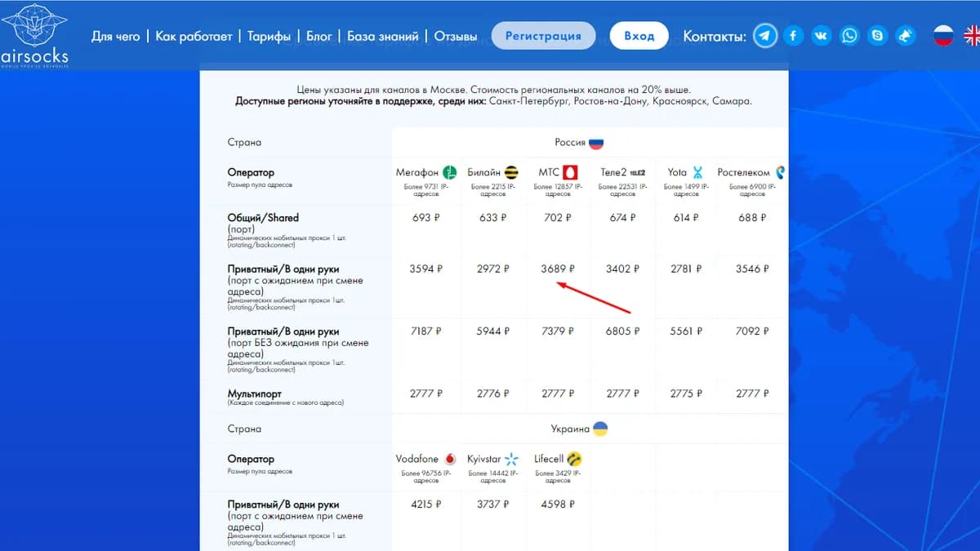
Task: Select the 6805 ₽ price
Action: (x=623, y=331)
